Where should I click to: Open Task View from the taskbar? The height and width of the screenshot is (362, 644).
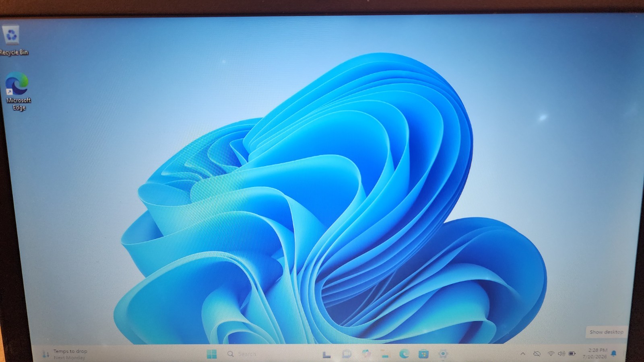pyautogui.click(x=326, y=354)
